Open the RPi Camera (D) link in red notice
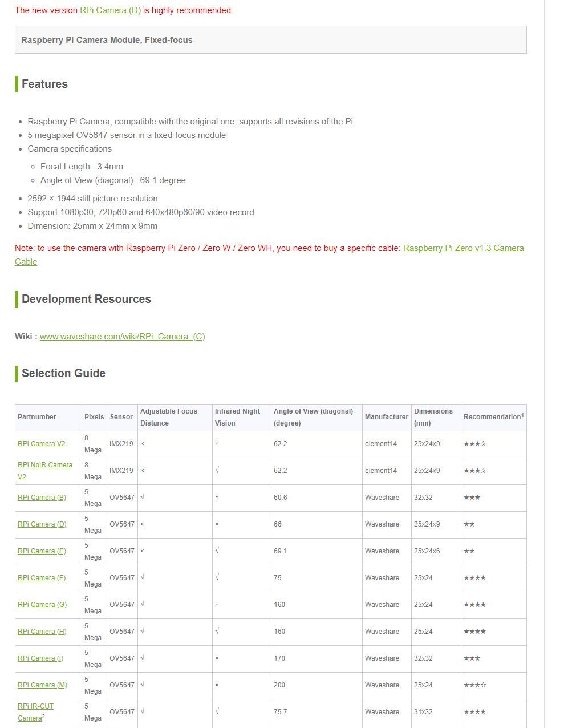Image resolution: width=572 pixels, height=728 pixels. pos(110,10)
